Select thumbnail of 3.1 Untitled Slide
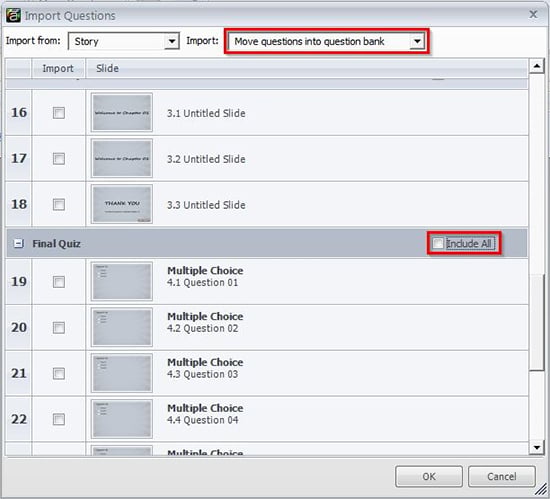The image size is (550, 499). click(122, 112)
